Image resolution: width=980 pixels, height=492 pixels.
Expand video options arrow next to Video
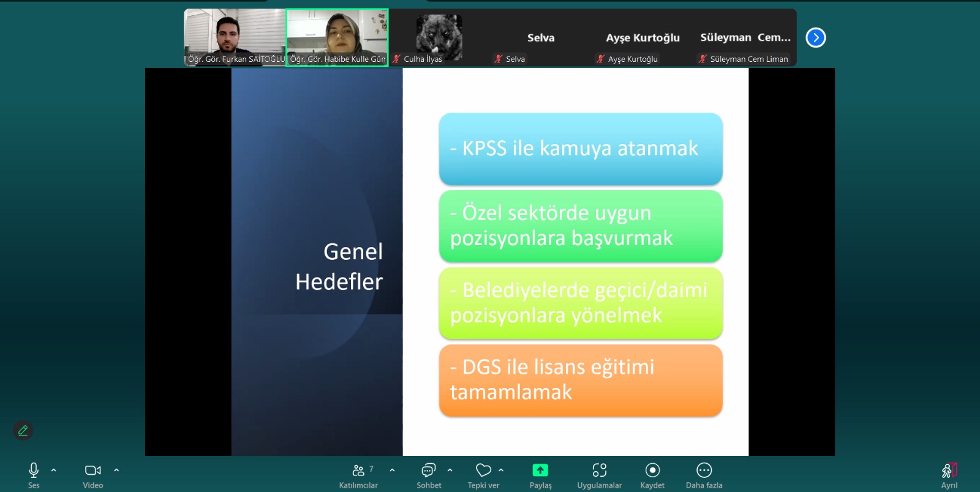point(116,471)
